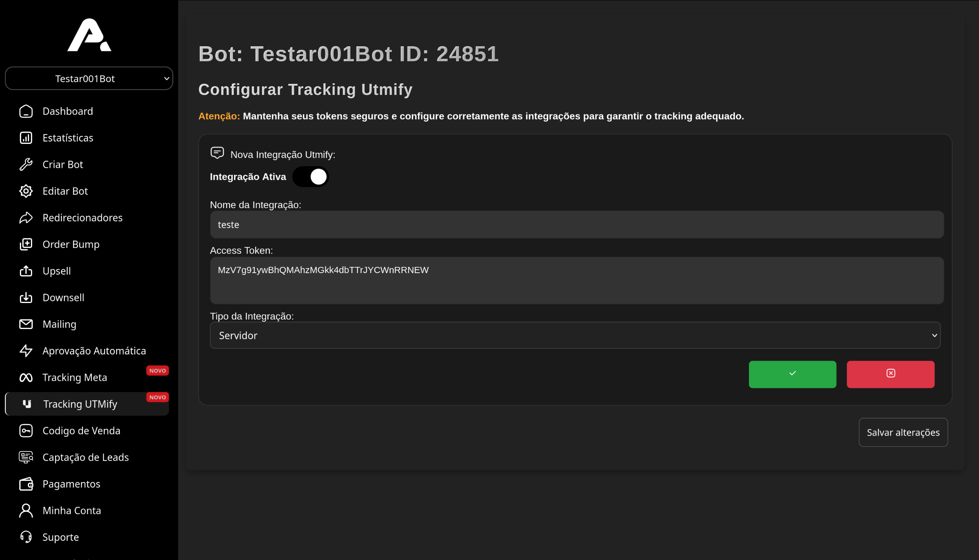Click the Criar Bot wrench icon
The height and width of the screenshot is (560, 979).
click(26, 164)
